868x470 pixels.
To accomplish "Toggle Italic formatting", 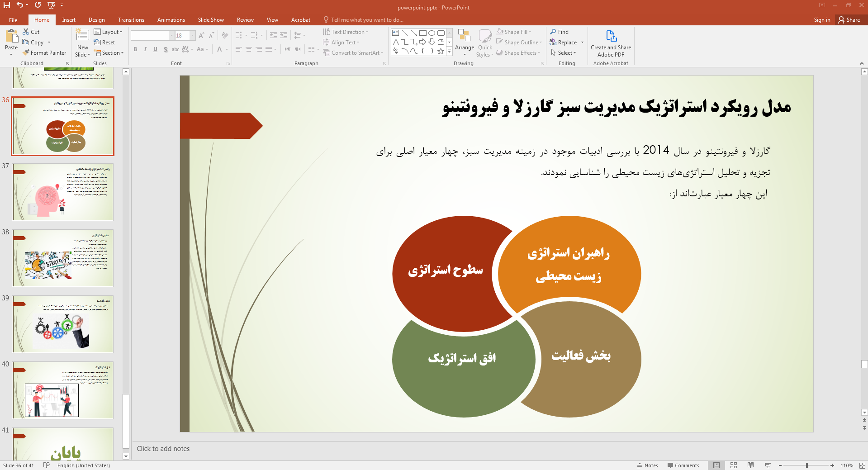I will pos(145,49).
